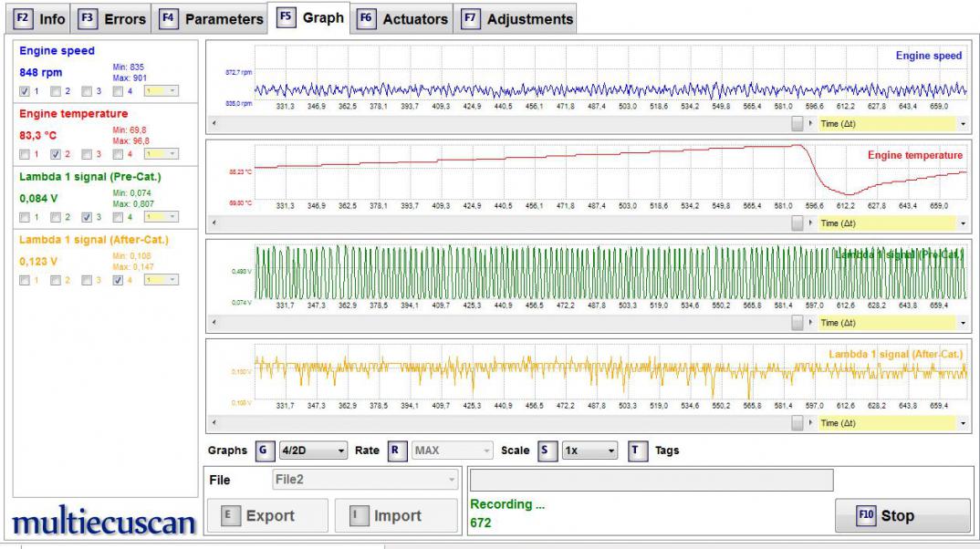Switch to the Parameters tab
Viewport: 980px width, 549px height.
(212, 19)
